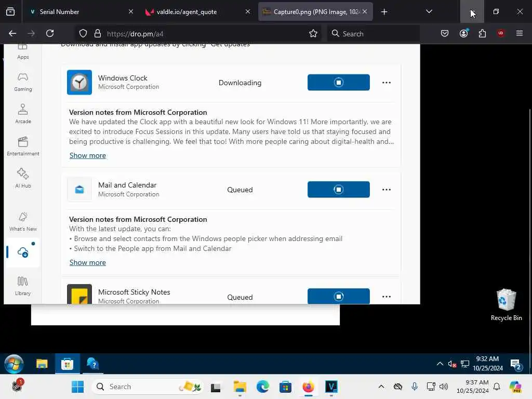Open the 9:37 AM clock and date
Image resolution: width=532 pixels, height=399 pixels.
tap(473, 387)
